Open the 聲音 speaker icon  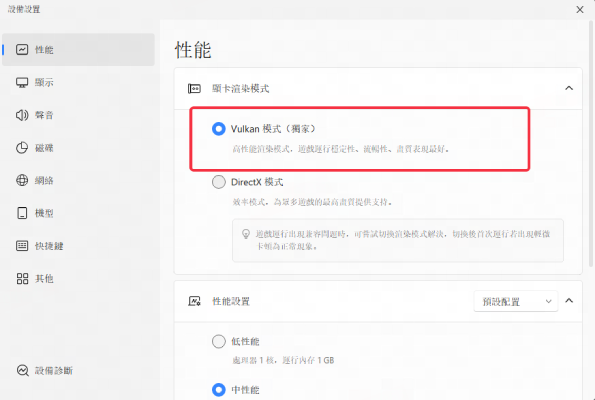coord(22,115)
